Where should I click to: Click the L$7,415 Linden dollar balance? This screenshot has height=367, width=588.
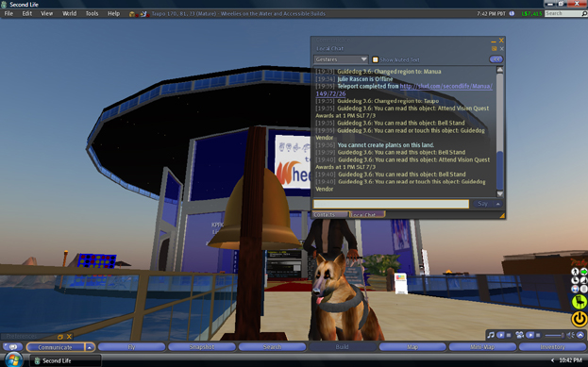(x=531, y=13)
